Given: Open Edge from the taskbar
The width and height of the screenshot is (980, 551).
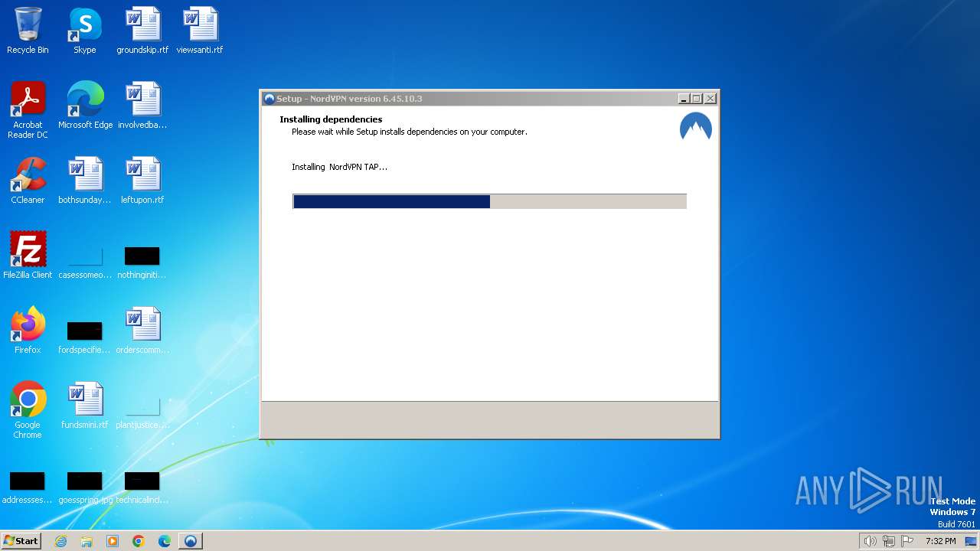Looking at the screenshot, I should tap(165, 541).
